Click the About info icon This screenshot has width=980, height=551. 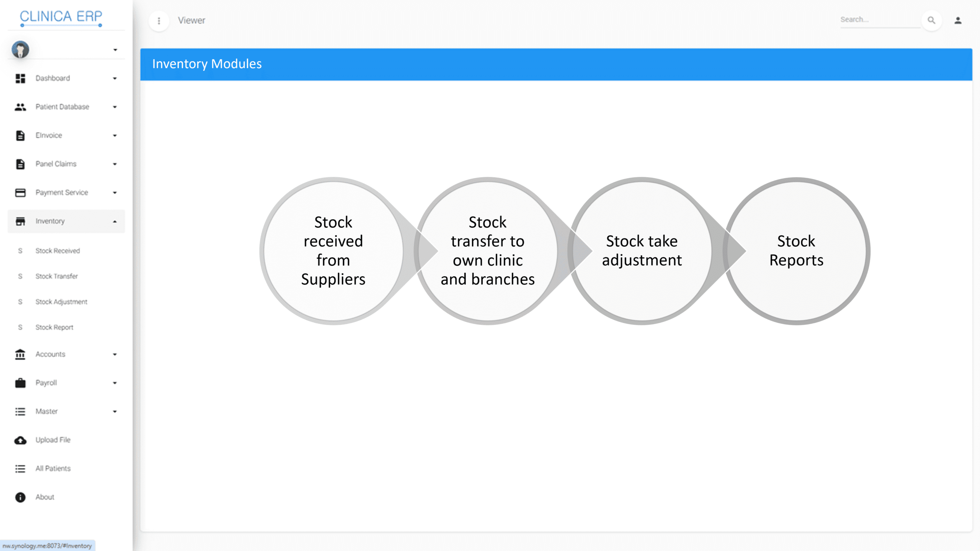20,497
